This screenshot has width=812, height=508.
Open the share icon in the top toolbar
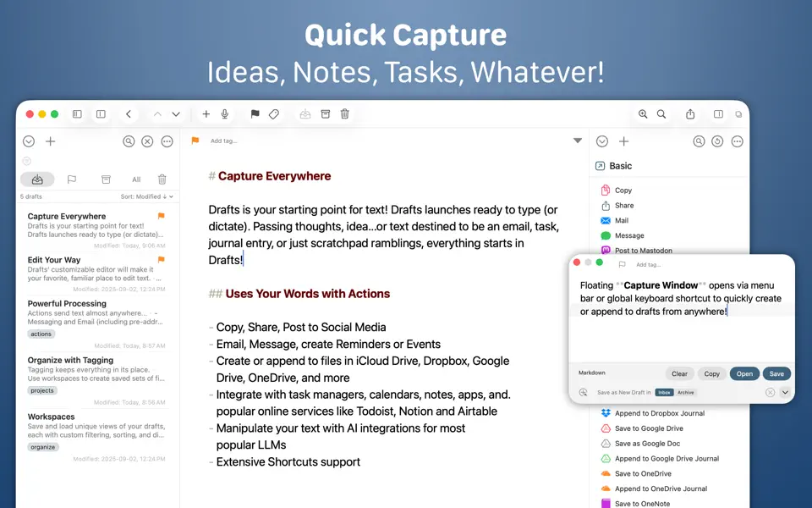pos(689,113)
